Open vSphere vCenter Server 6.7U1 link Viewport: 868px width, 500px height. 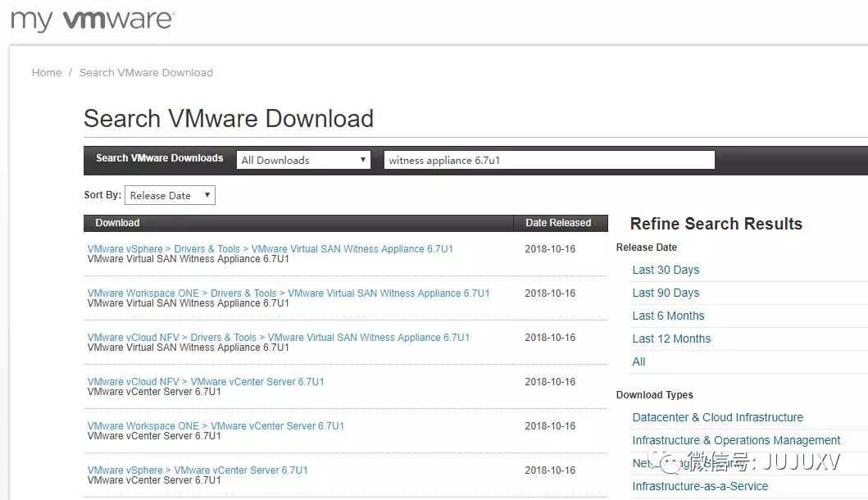tap(241, 470)
